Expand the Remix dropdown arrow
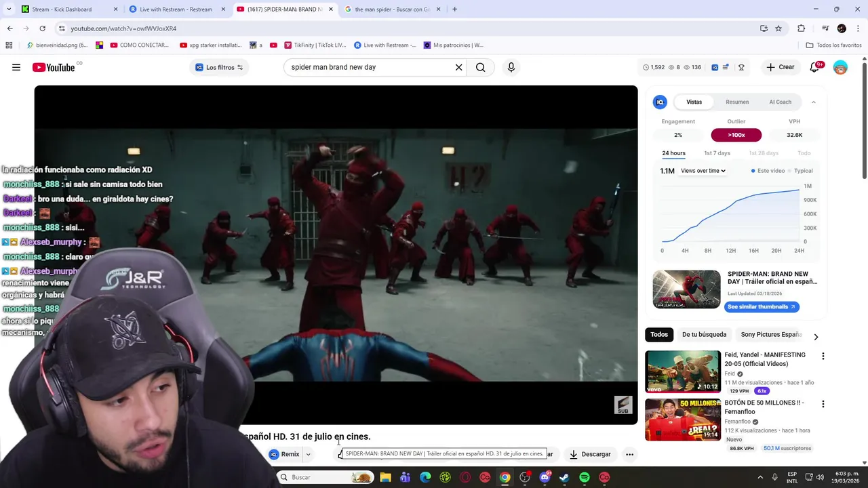The image size is (868, 488). (308, 454)
